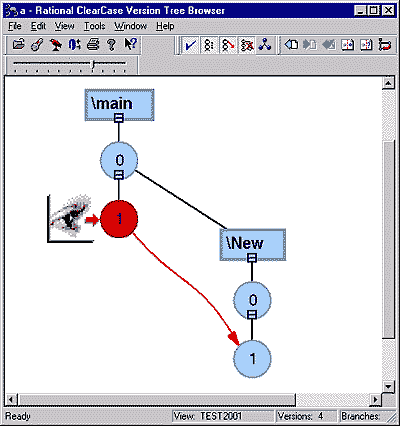Image resolution: width=400 pixels, height=426 pixels.
Task: Click the grayed check in icon
Action: [329, 45]
